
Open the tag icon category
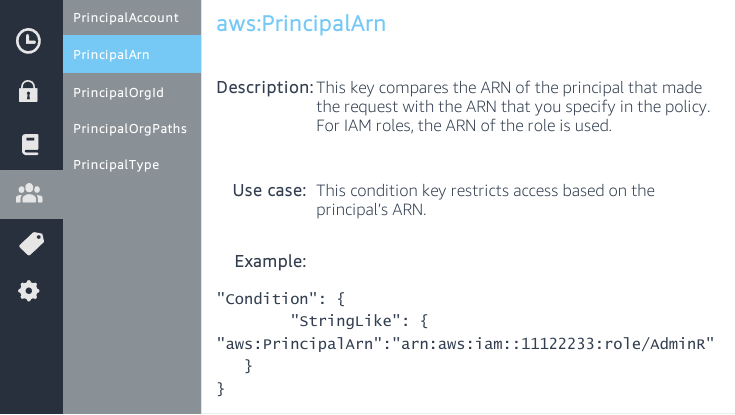coord(30,243)
